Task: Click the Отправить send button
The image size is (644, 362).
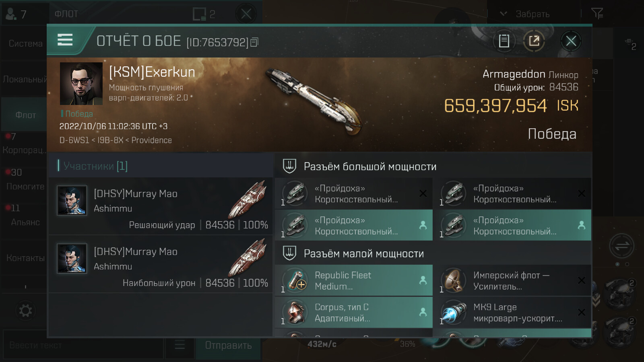Action: point(228,345)
